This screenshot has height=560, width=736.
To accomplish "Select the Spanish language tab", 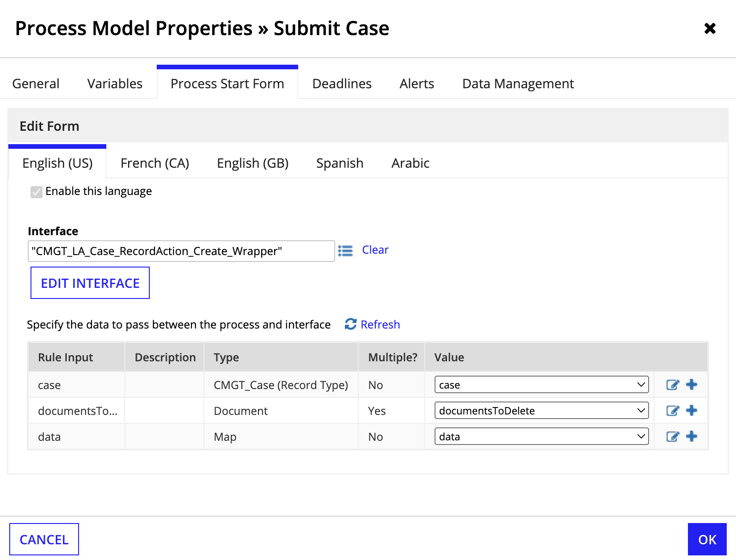I will pyautogui.click(x=340, y=163).
